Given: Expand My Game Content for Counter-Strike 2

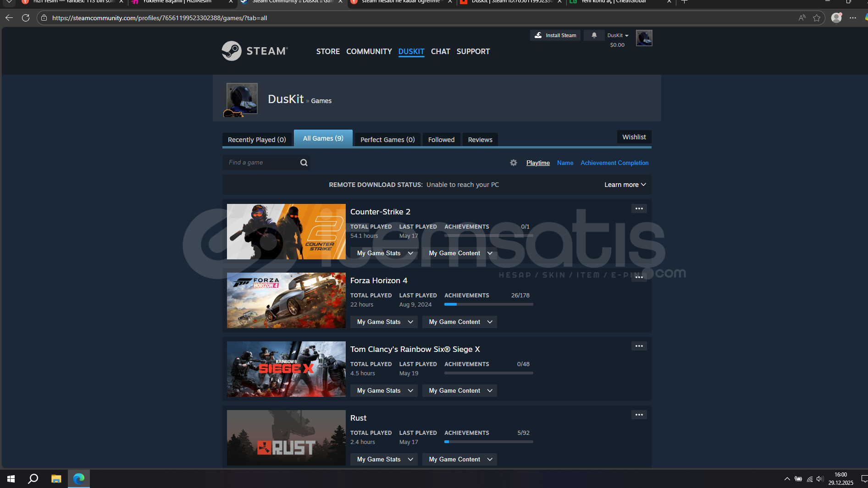Looking at the screenshot, I should coord(460,253).
